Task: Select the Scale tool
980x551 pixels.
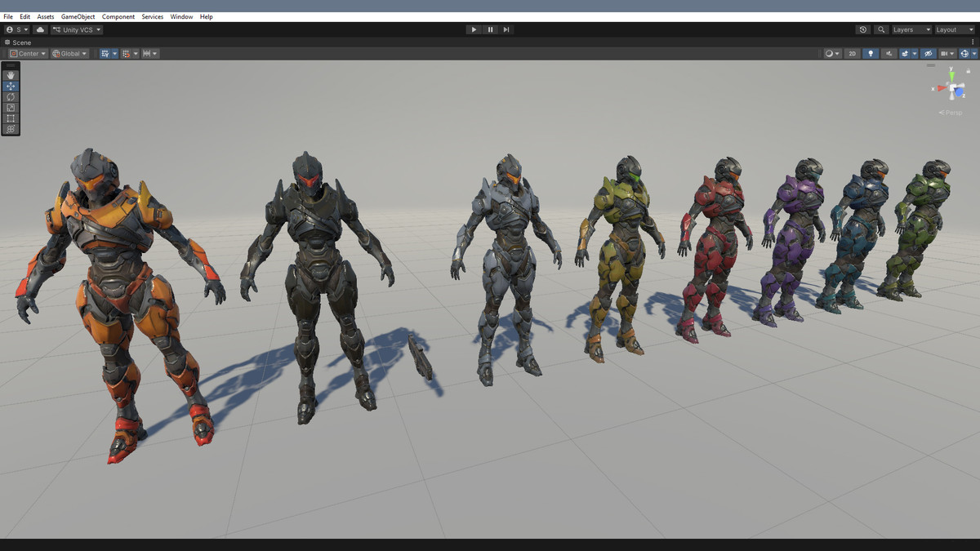Action: coord(11,107)
